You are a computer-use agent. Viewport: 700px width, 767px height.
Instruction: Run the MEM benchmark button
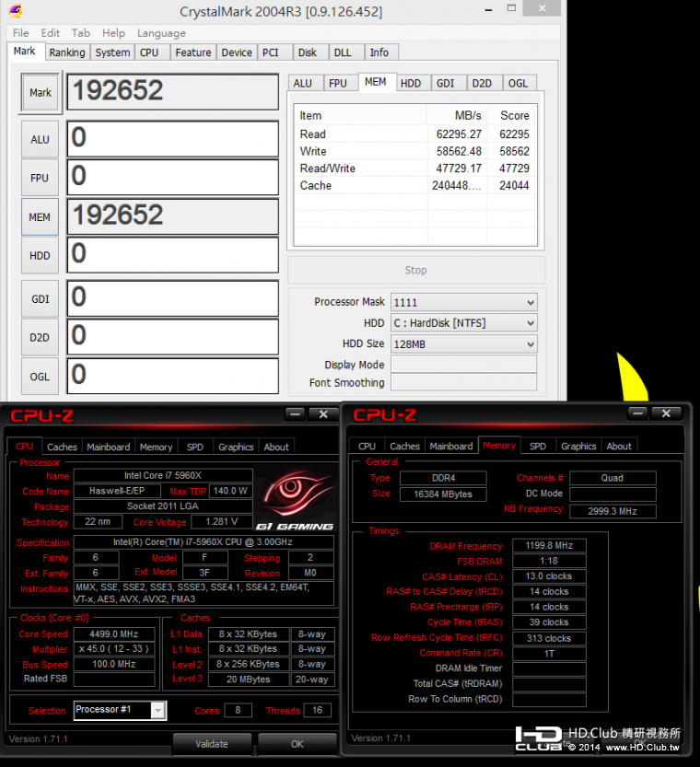(x=41, y=216)
